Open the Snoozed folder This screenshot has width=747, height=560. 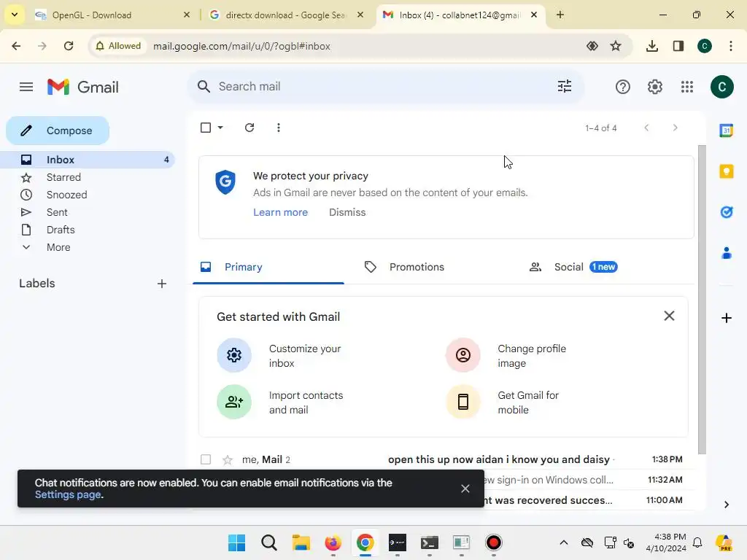88,195
